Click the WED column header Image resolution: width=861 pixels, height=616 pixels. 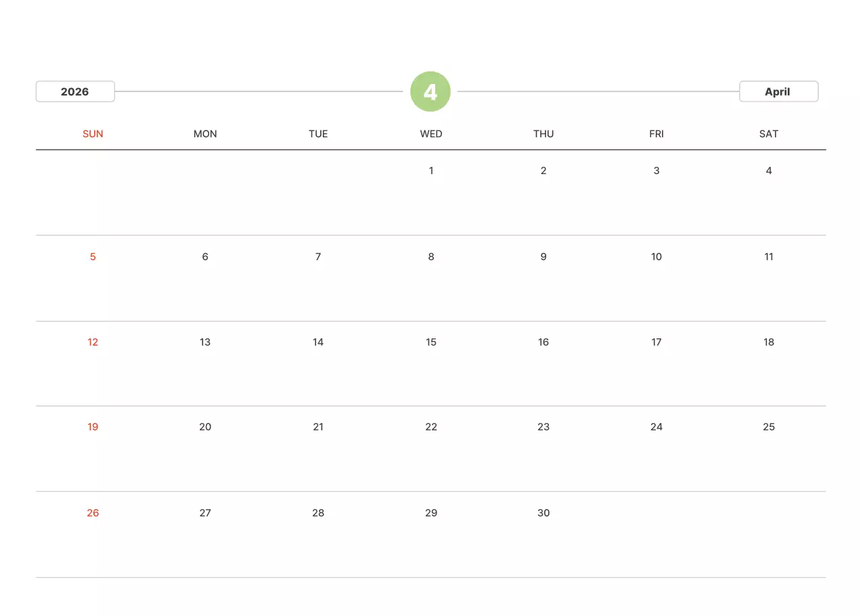click(431, 134)
